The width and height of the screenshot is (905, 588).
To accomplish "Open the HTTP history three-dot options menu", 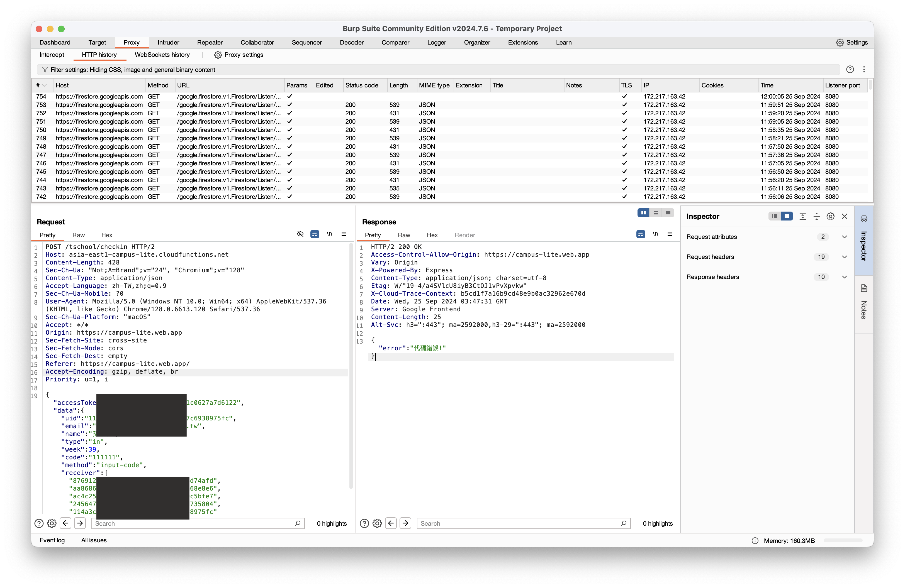I will 864,70.
